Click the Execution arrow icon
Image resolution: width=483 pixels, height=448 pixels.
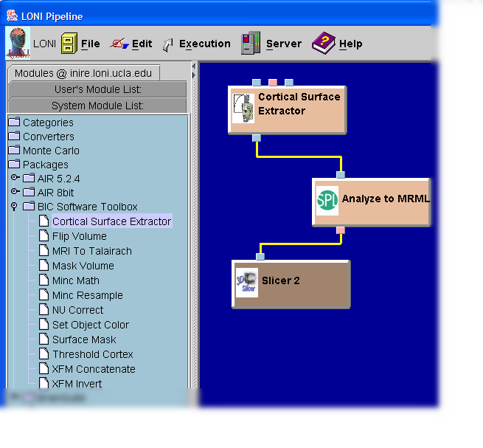pyautogui.click(x=167, y=44)
